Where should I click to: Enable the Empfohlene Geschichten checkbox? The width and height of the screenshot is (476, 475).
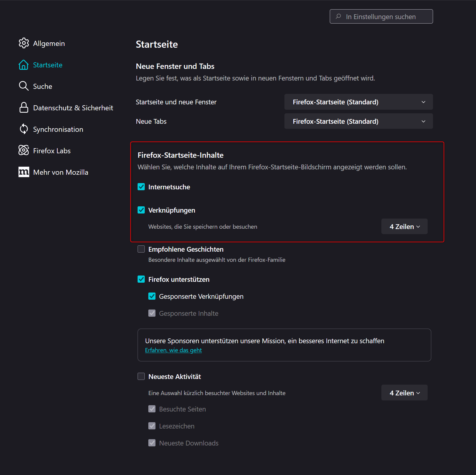point(141,249)
